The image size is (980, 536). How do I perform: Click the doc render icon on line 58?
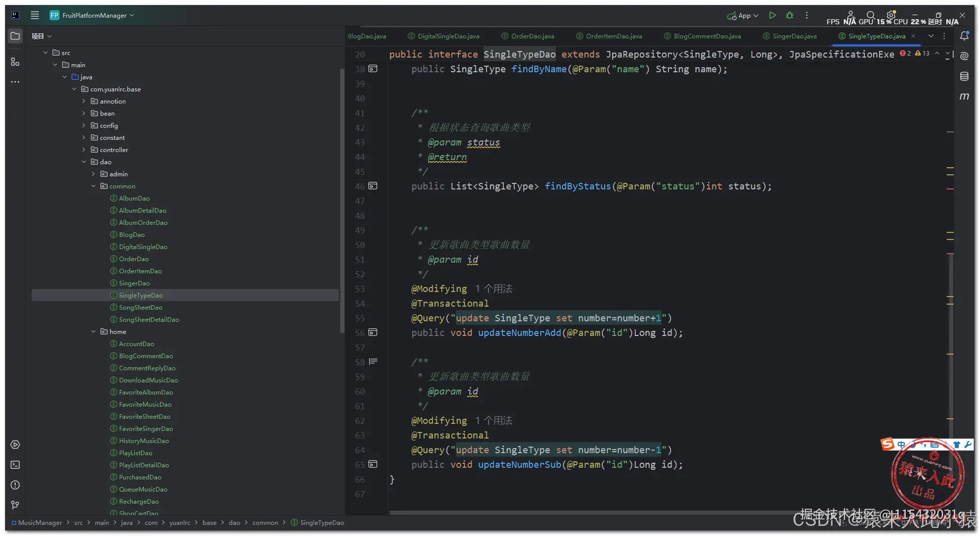(373, 362)
